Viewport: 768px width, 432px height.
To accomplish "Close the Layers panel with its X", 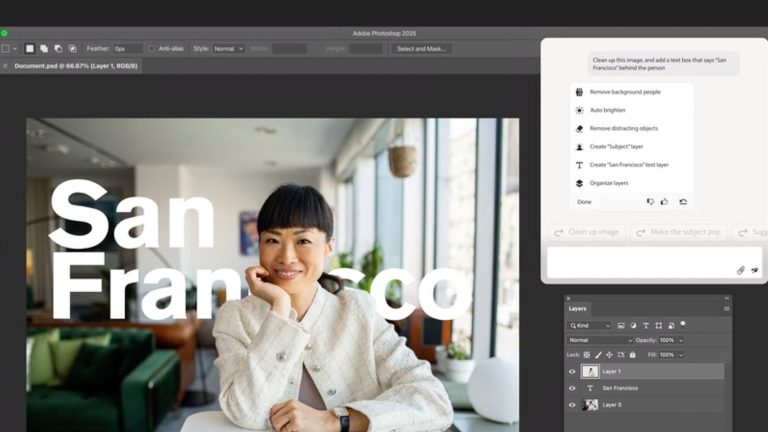I will coord(568,298).
